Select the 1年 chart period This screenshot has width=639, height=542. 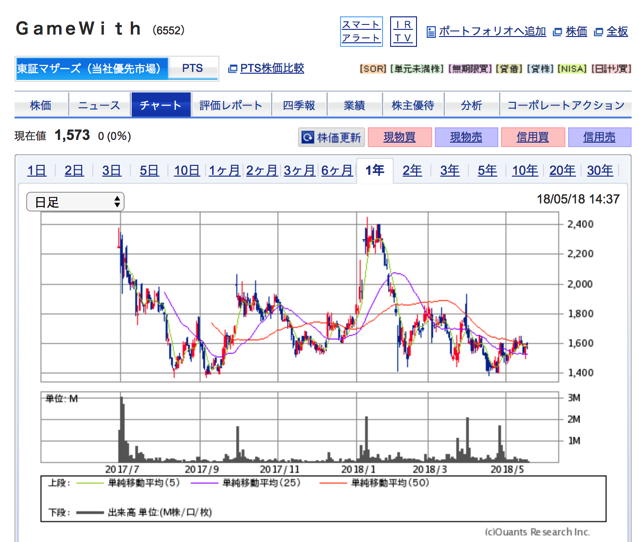[375, 170]
